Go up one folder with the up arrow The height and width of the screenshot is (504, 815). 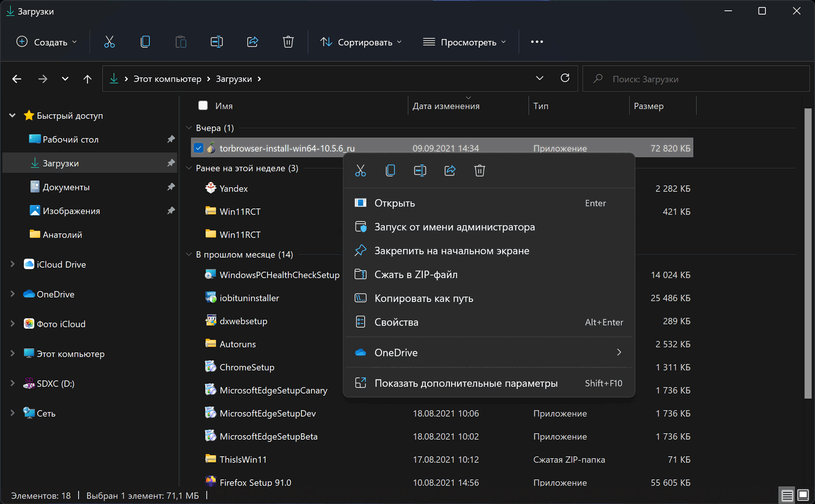coord(87,79)
